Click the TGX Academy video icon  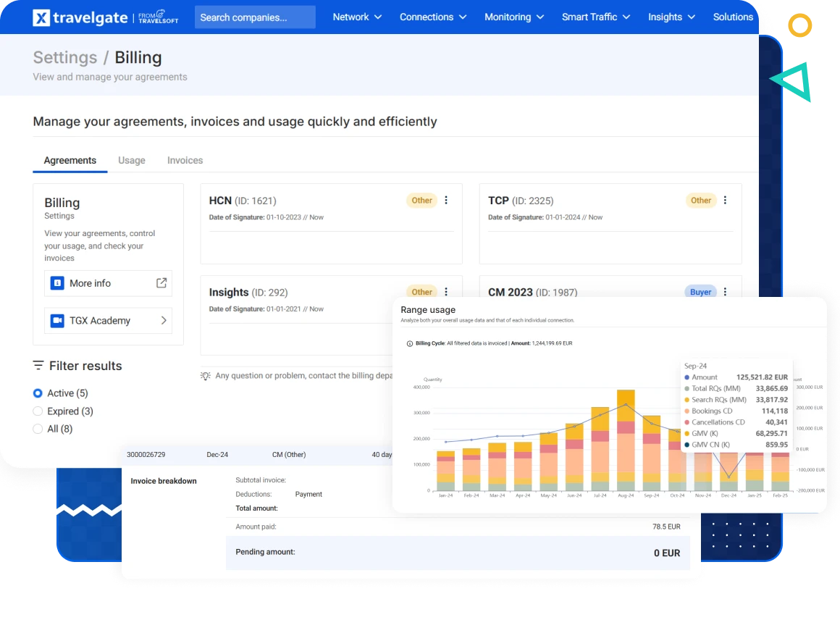pos(57,321)
